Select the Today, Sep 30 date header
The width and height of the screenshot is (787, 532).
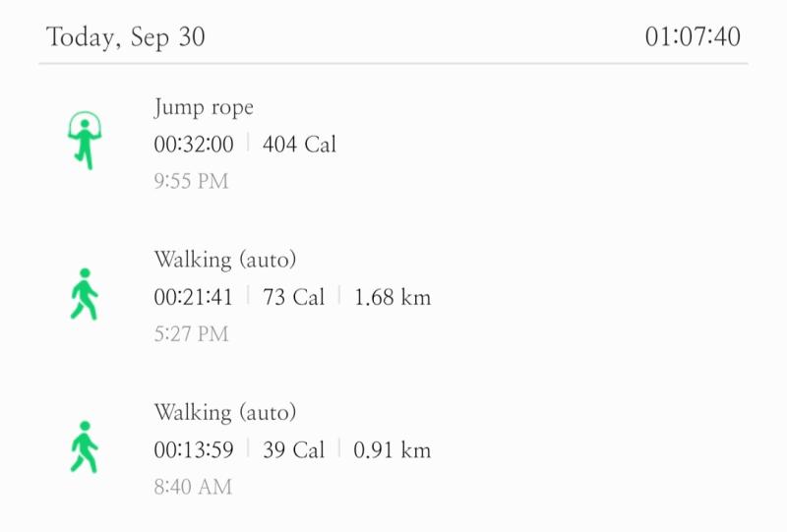(x=126, y=37)
